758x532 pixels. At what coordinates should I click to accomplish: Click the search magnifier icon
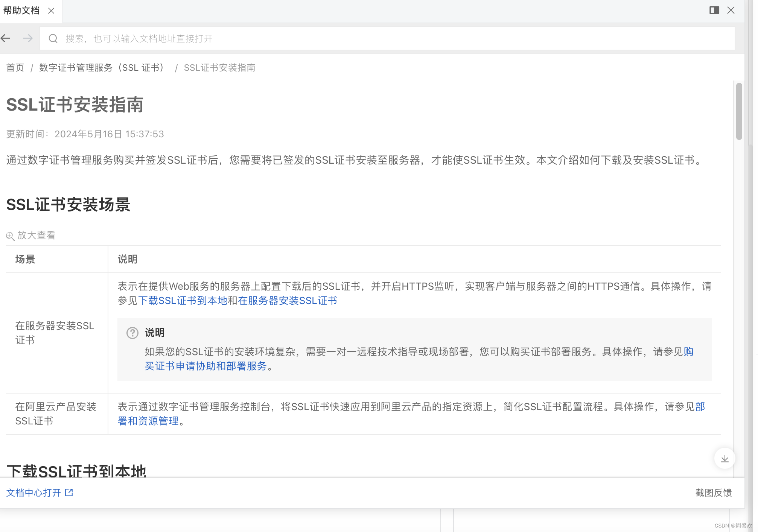pos(53,38)
